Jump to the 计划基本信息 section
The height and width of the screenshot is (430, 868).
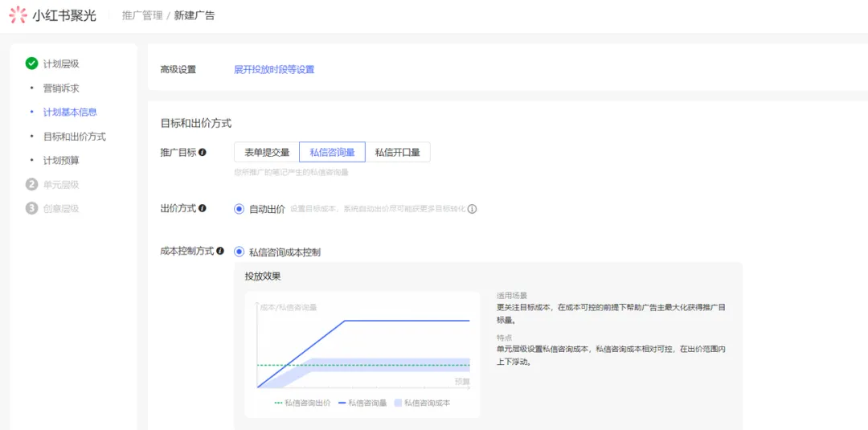point(70,113)
